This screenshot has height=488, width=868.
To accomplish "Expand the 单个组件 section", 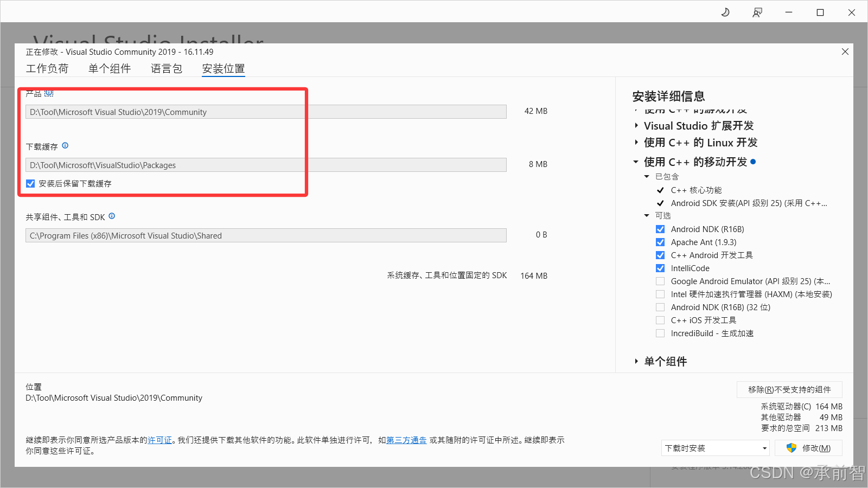I will (636, 361).
